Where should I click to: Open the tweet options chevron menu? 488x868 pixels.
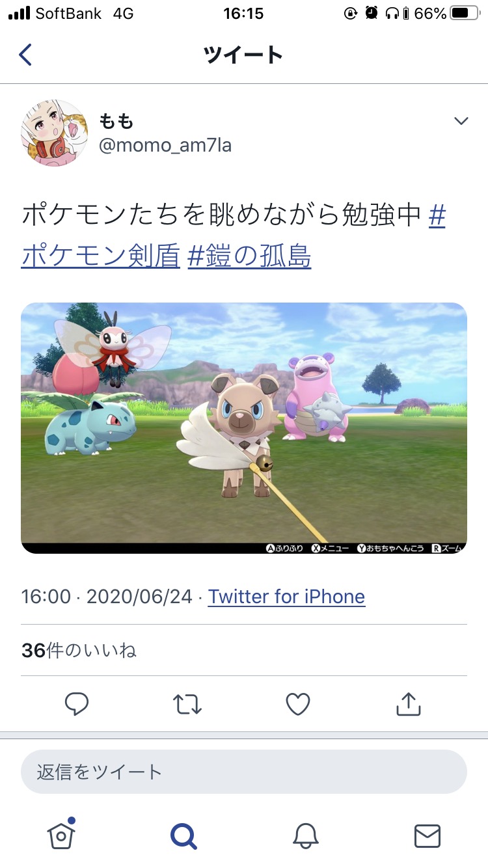click(461, 121)
